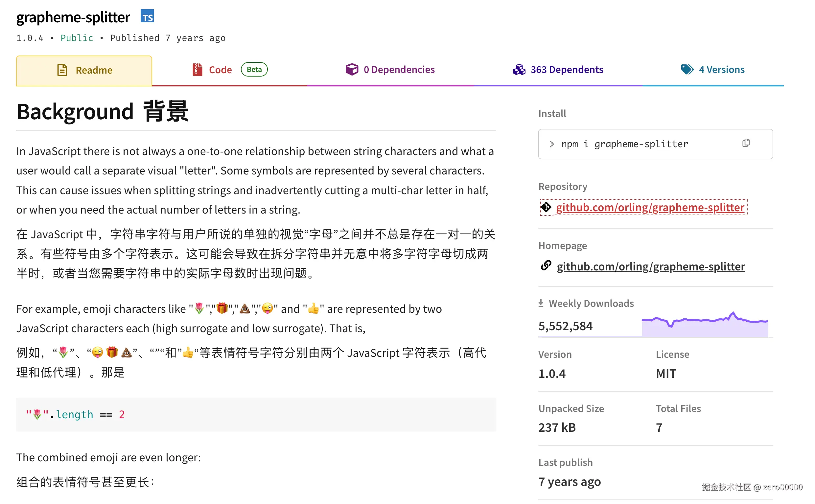Viewport: 815px width, 504px height.
Task: Open the Repository GitHub link
Action: pos(650,207)
